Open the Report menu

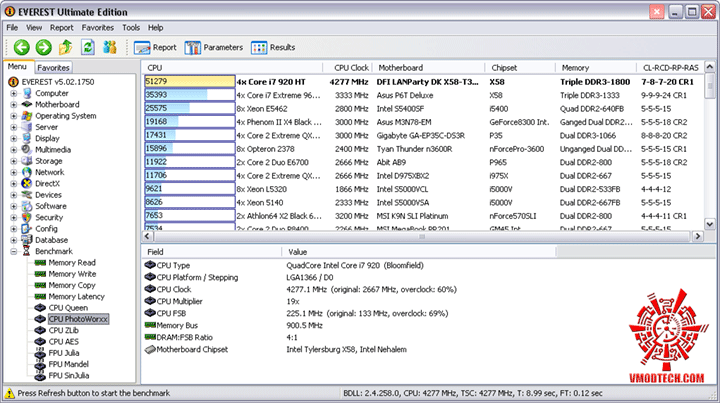point(62,28)
